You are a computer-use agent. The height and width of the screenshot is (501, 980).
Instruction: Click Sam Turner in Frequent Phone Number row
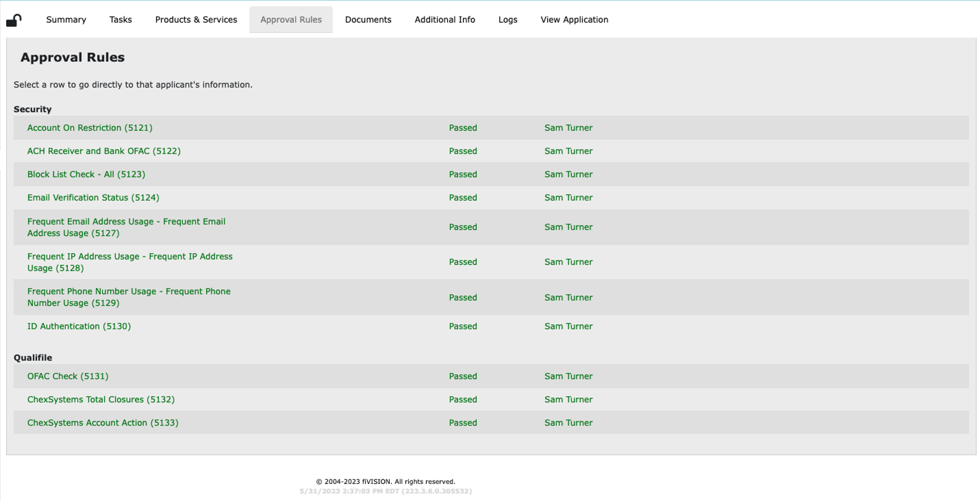pos(569,298)
